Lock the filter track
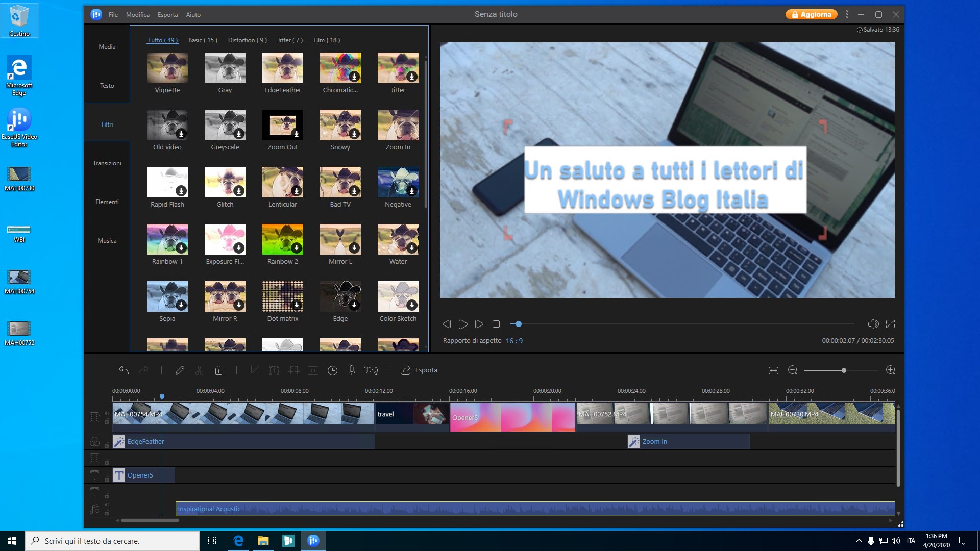This screenshot has height=551, width=980. click(x=107, y=445)
